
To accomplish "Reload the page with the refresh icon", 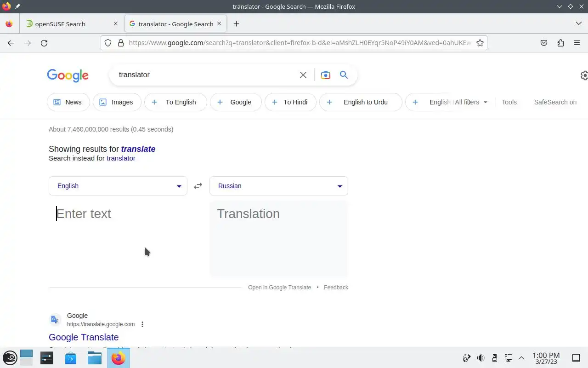I will click(x=44, y=43).
